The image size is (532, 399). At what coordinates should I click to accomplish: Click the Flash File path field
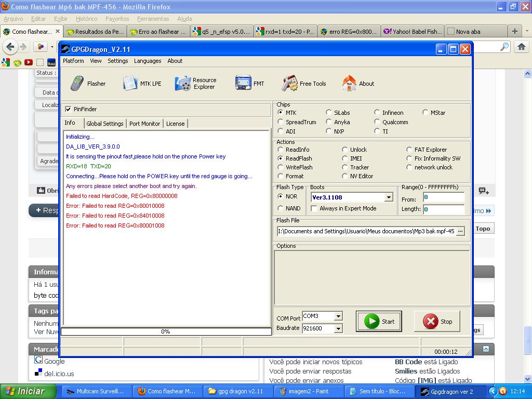point(366,231)
